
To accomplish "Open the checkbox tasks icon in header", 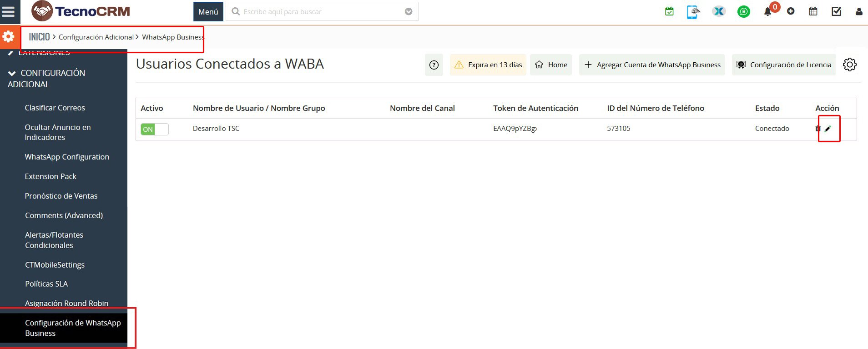I will click(836, 11).
